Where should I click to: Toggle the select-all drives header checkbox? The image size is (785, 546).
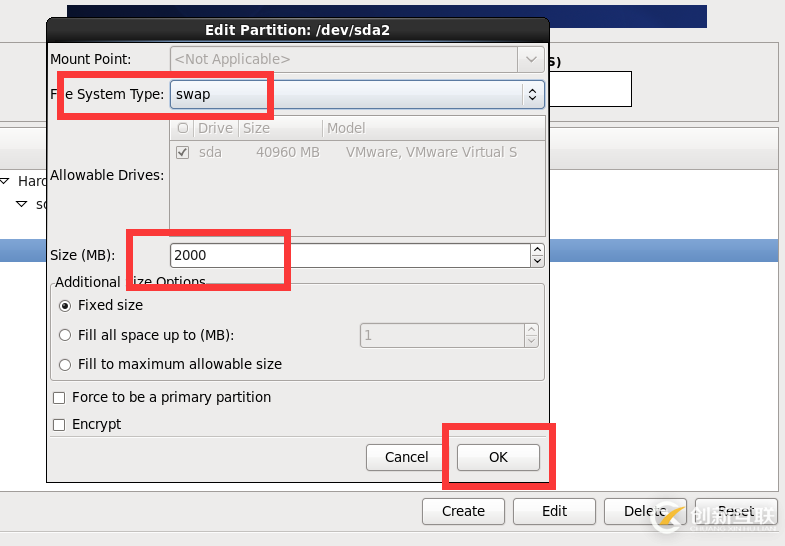point(183,128)
